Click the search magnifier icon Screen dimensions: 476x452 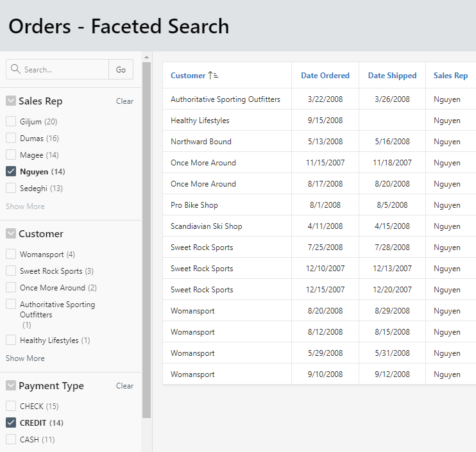pyautogui.click(x=16, y=70)
